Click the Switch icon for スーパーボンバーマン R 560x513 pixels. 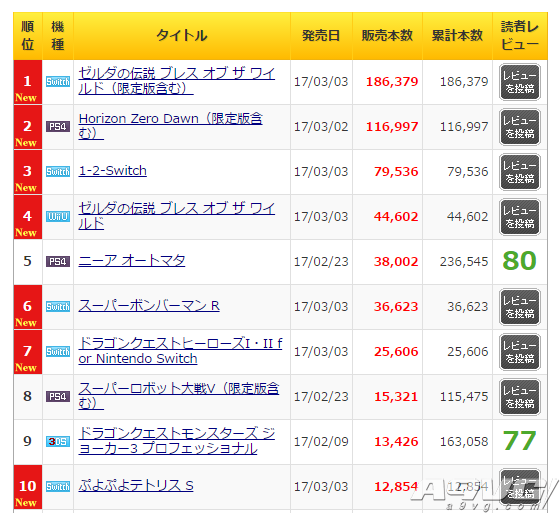pos(58,307)
